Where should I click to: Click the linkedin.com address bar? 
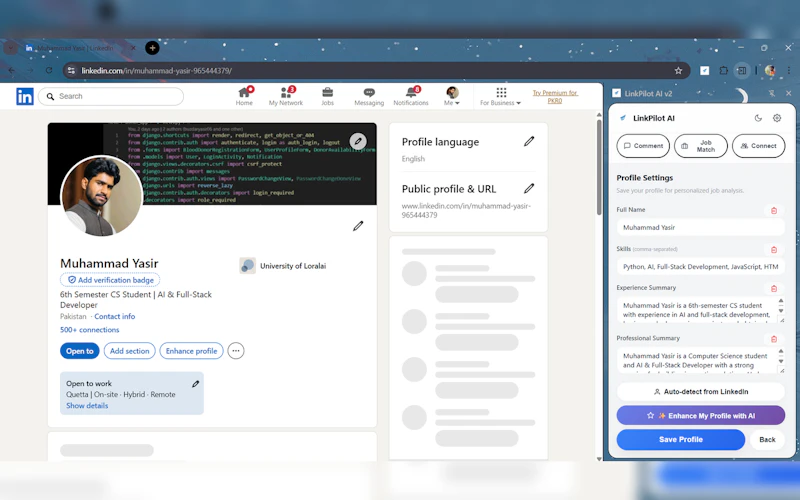click(x=375, y=71)
